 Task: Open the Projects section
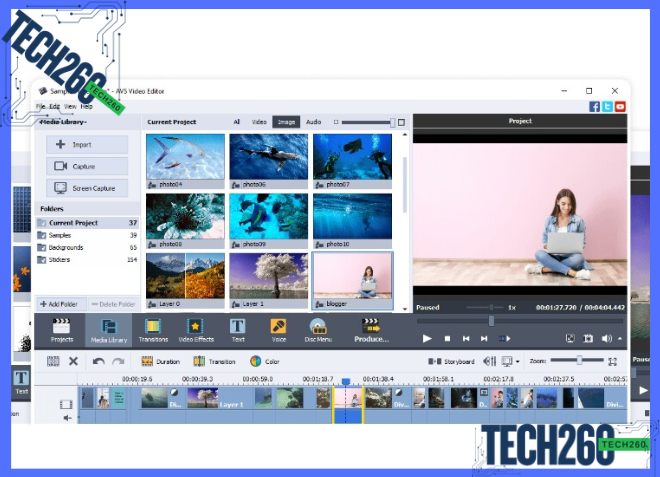point(61,329)
